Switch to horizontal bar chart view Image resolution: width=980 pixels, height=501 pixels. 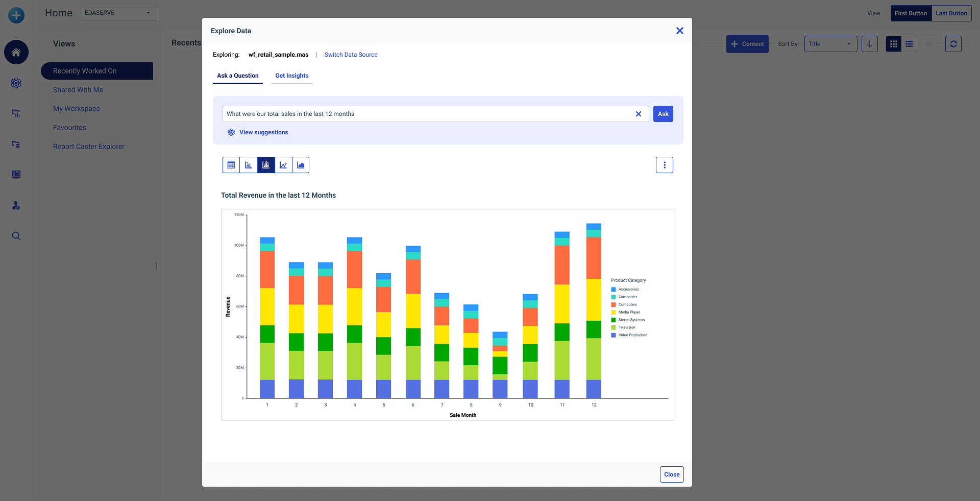[249, 165]
